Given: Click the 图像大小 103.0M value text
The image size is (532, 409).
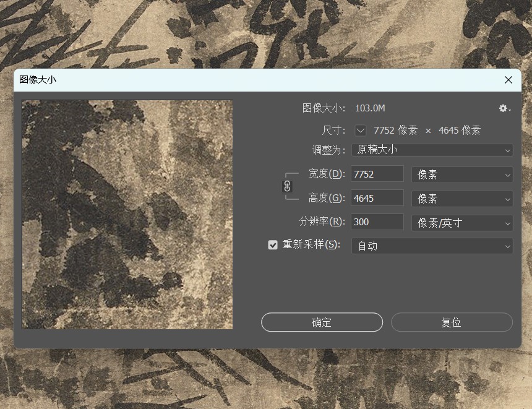Looking at the screenshot, I should (370, 108).
